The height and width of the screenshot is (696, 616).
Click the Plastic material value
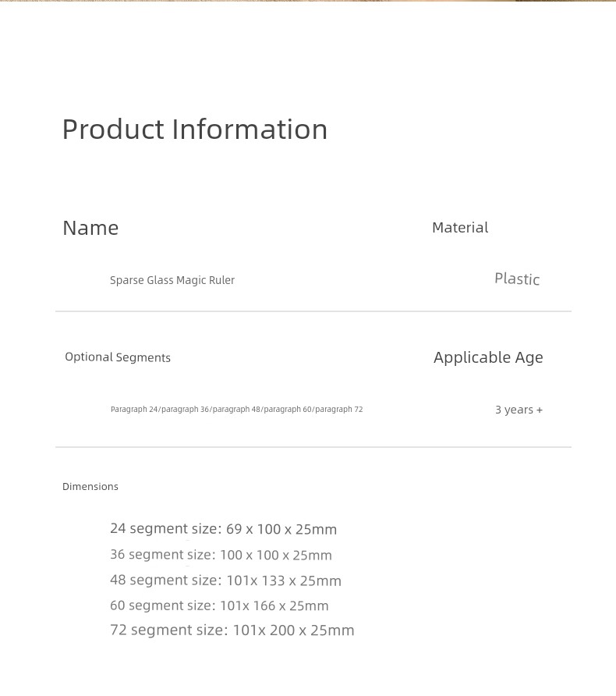517,279
